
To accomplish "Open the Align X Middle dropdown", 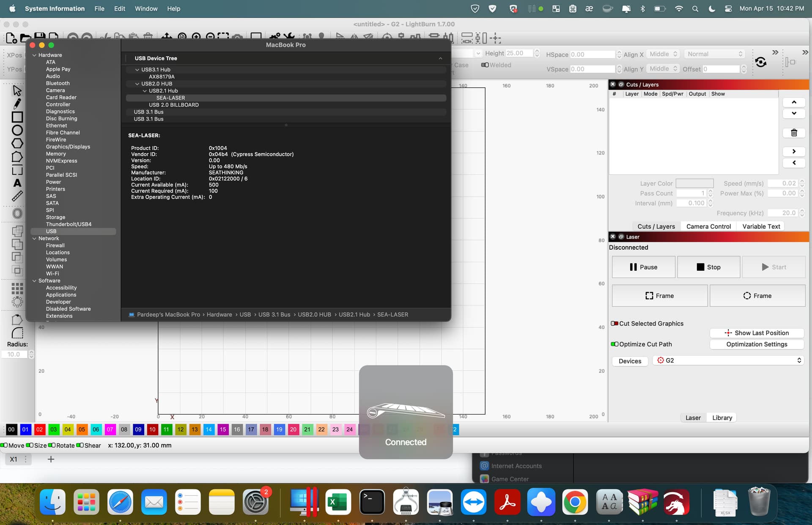I will [x=663, y=54].
